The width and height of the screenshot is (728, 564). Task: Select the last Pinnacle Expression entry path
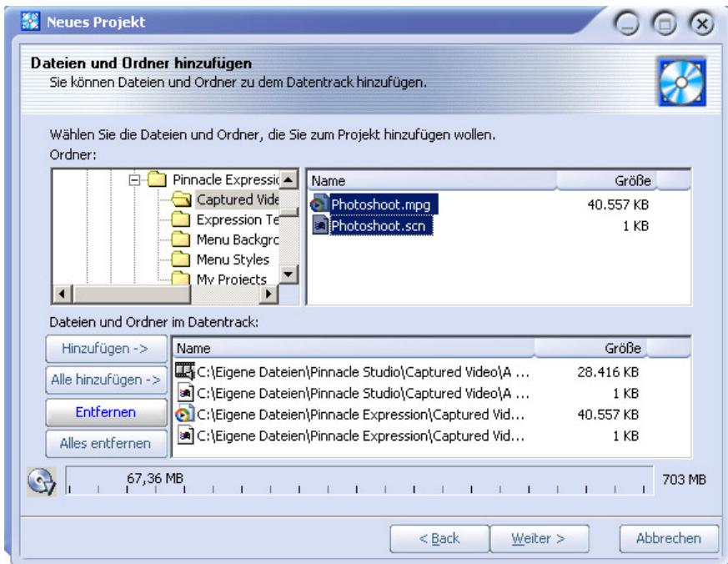click(x=361, y=436)
